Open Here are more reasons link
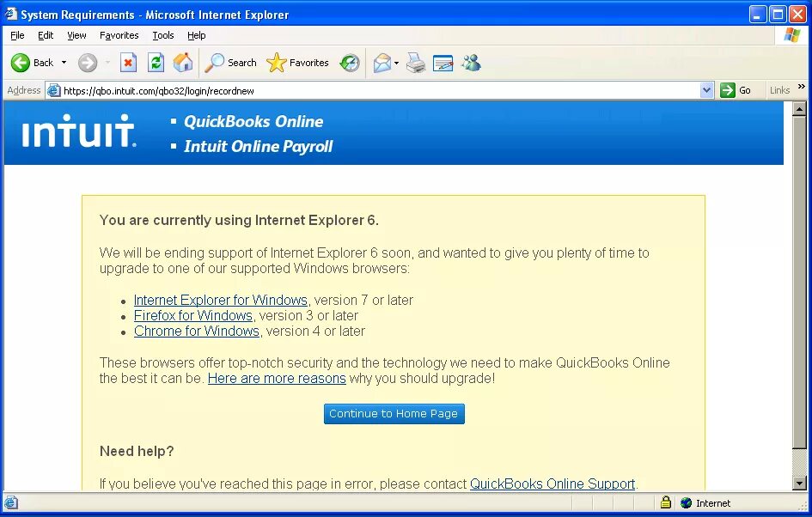The width and height of the screenshot is (812, 517). [277, 379]
